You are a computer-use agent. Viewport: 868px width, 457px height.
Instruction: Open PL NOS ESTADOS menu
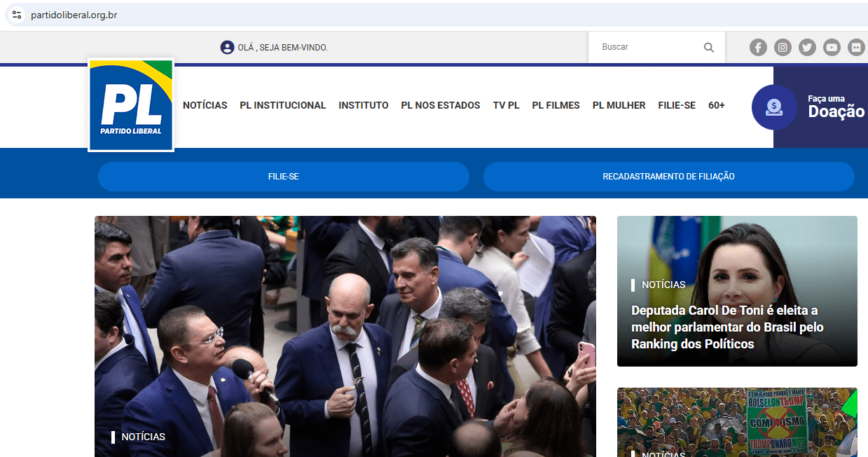click(441, 105)
